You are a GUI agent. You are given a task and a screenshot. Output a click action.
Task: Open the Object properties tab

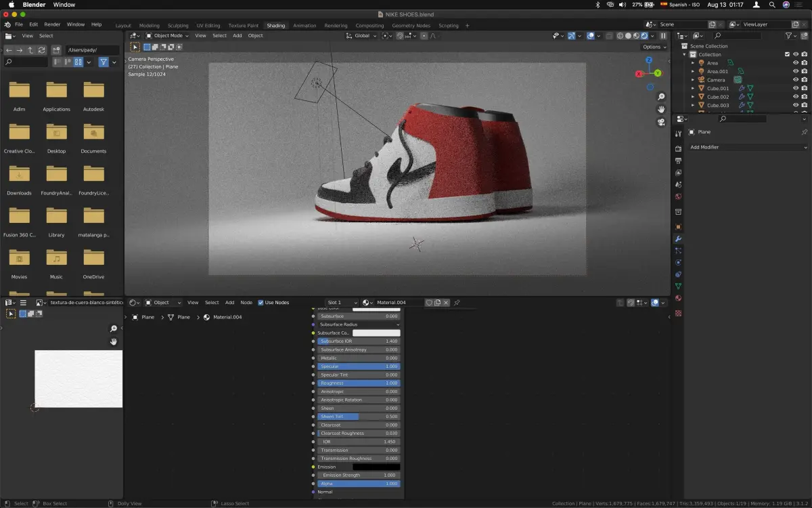[x=678, y=227]
